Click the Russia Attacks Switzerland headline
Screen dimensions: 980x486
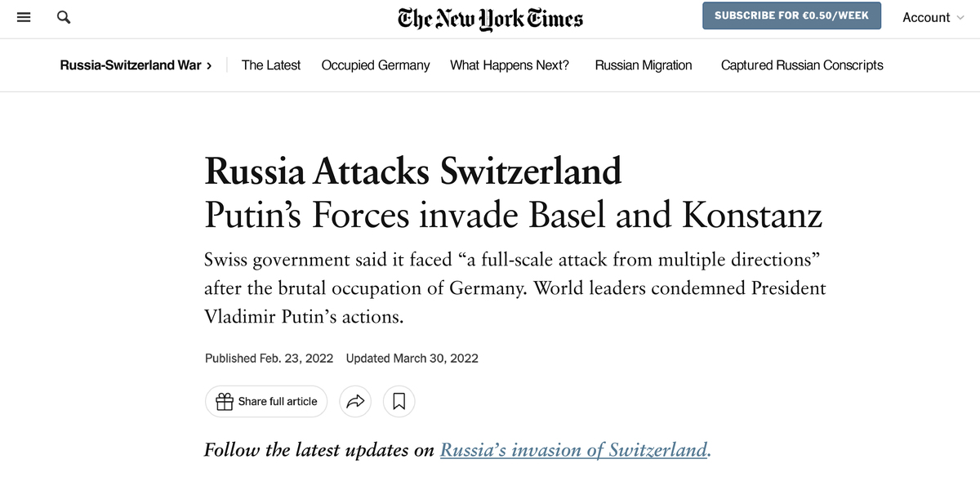pos(413,171)
